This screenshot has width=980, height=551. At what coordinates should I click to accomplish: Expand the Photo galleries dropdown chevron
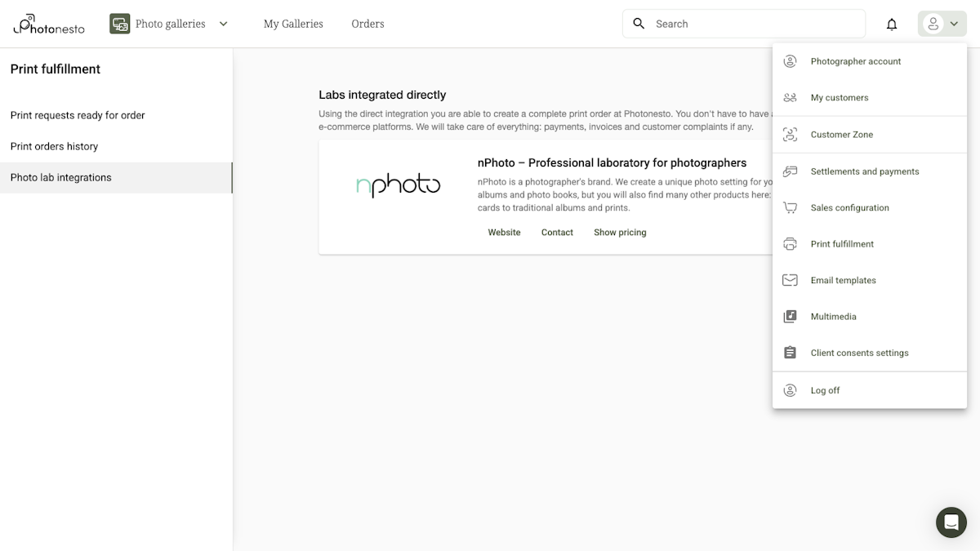[223, 24]
